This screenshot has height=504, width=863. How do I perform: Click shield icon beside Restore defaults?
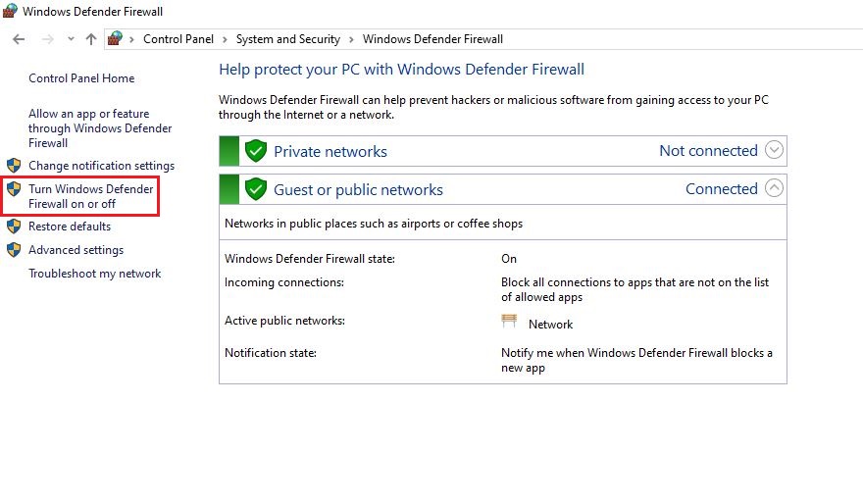(14, 227)
